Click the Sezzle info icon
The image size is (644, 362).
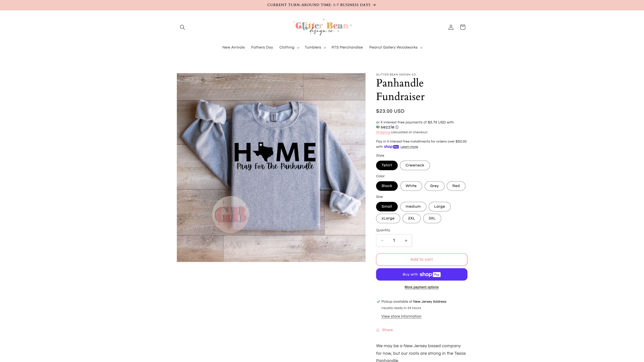(x=397, y=127)
